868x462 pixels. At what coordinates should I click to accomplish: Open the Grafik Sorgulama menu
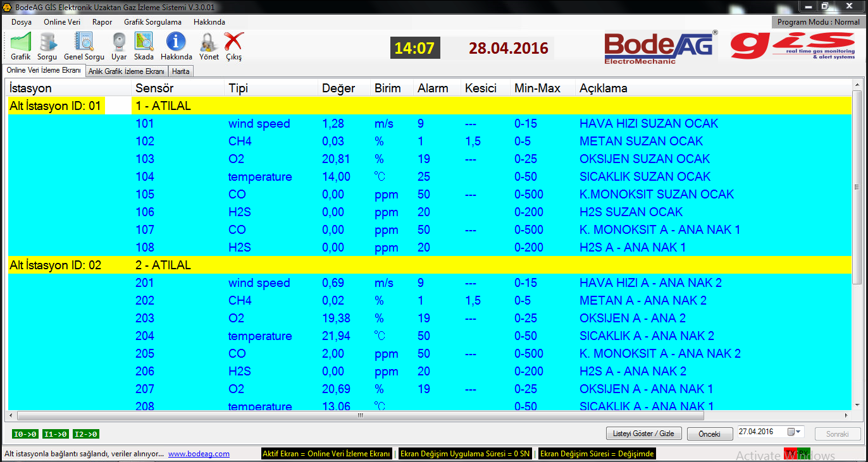pyautogui.click(x=152, y=22)
